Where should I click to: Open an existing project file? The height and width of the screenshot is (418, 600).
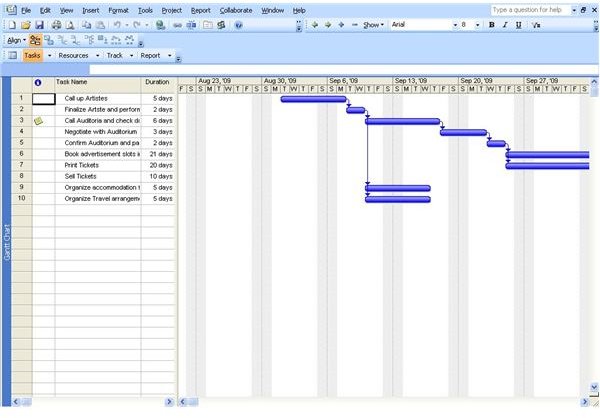coord(26,25)
